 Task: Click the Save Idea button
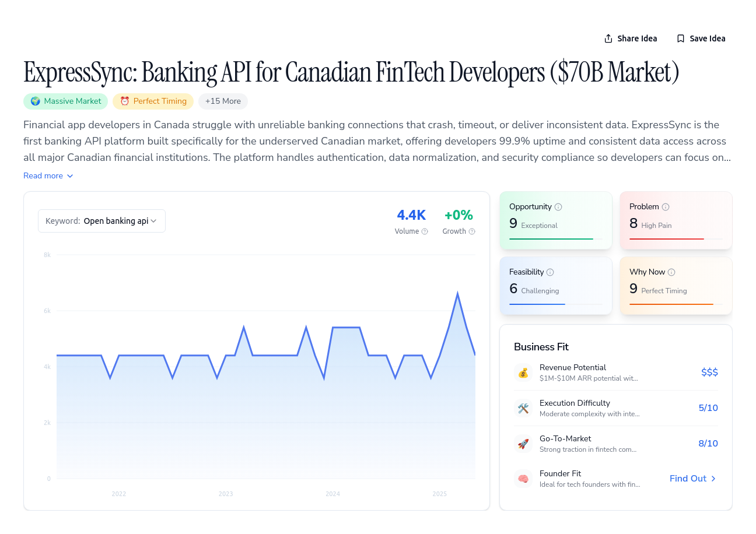tap(701, 38)
